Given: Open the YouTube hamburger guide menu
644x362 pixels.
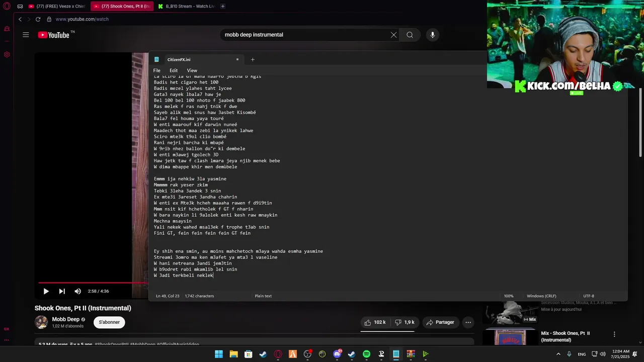Looking at the screenshot, I should [26, 35].
